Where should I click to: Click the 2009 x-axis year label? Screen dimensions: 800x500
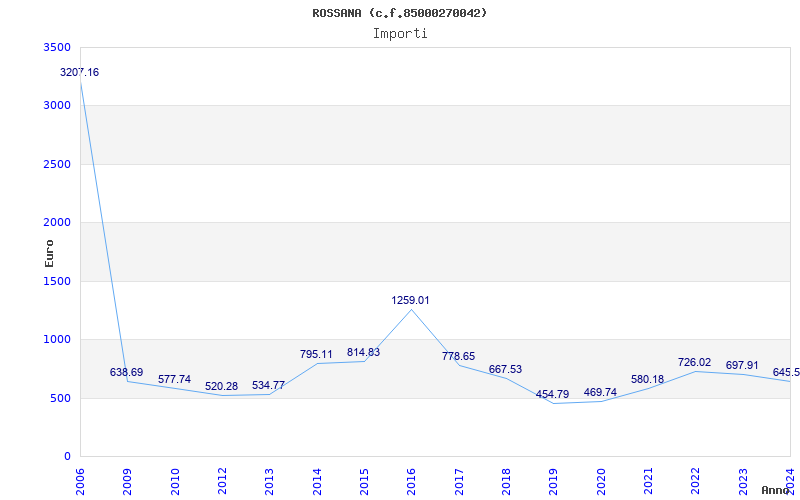tap(128, 482)
